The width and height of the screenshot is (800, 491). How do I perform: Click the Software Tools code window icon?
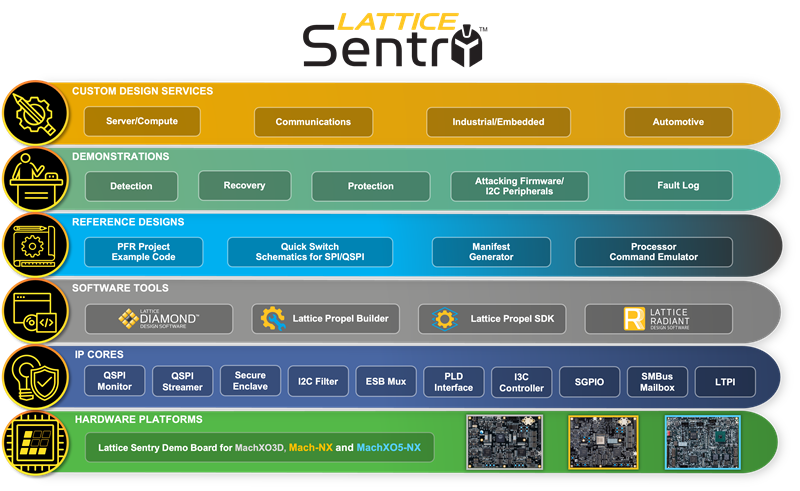[x=33, y=312]
